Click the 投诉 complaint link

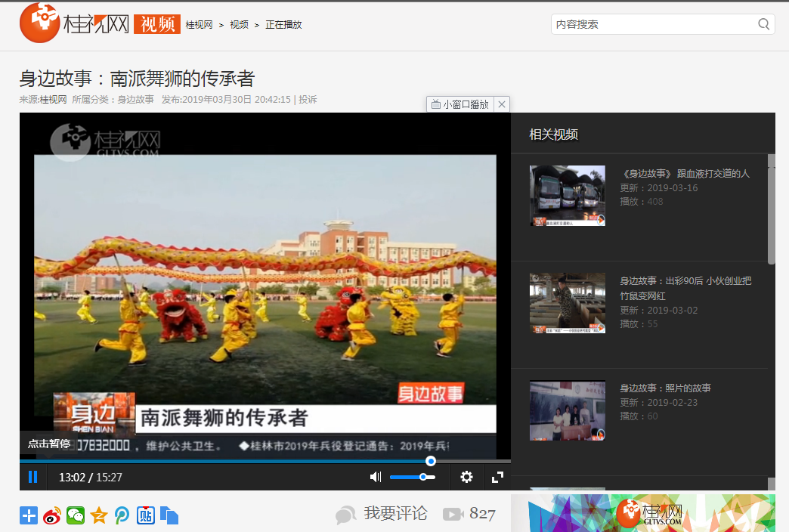[x=308, y=99]
